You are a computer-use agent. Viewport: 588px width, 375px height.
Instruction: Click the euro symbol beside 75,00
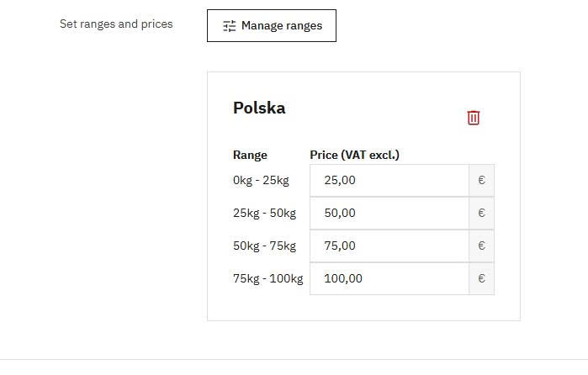pyautogui.click(x=481, y=246)
